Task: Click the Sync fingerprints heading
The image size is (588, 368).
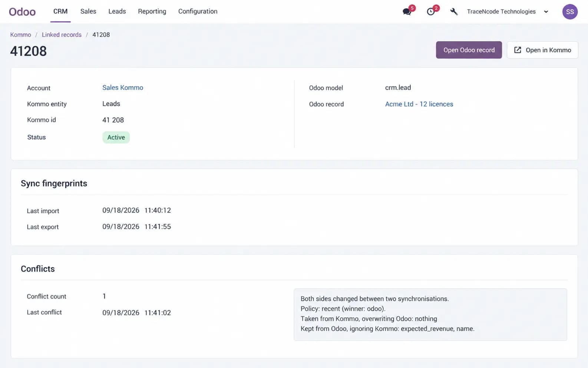Action: [x=54, y=184]
